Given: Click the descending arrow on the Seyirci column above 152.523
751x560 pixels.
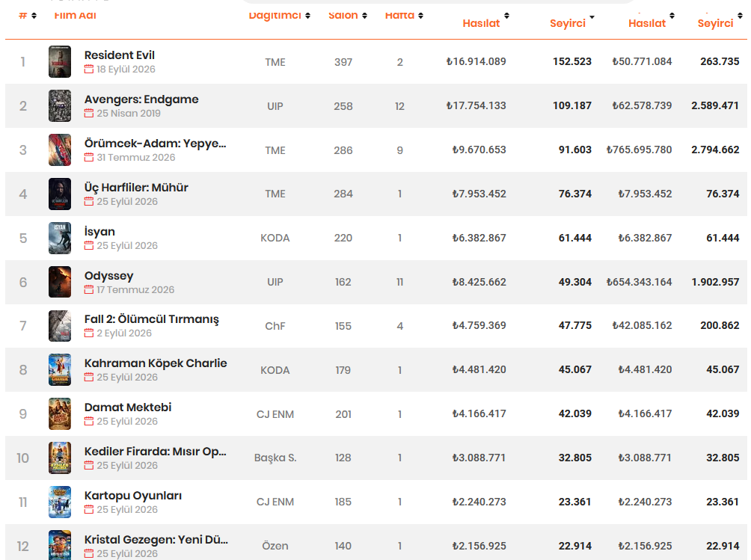Looking at the screenshot, I should pyautogui.click(x=592, y=16).
